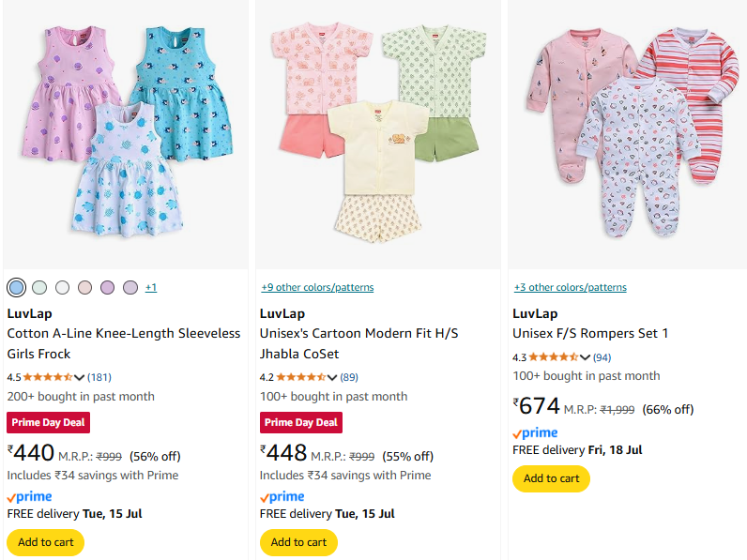Add the Girls Frock to cart
747x560 pixels.
pos(45,542)
